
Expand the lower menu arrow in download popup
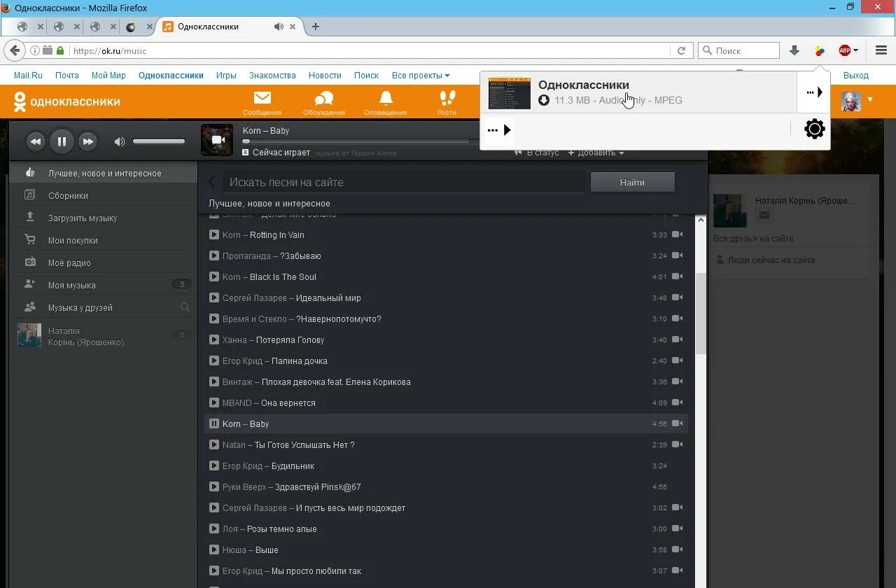coord(499,130)
